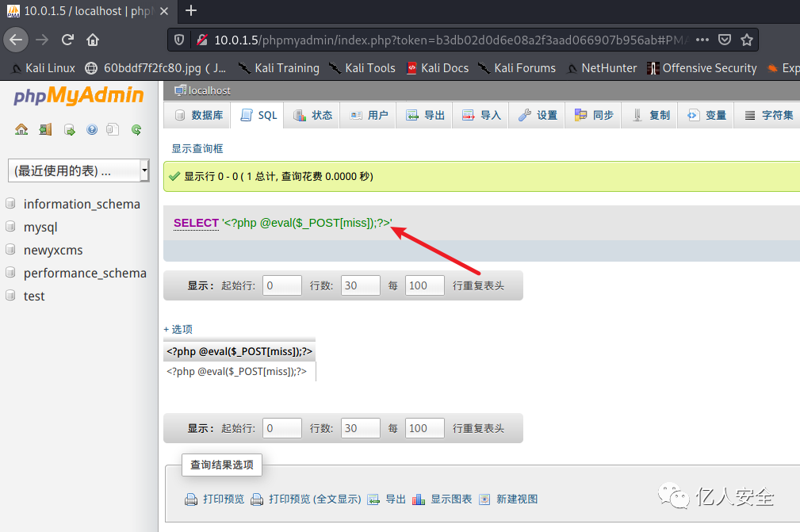Click the bottom repeat headers 100 field

tap(424, 428)
